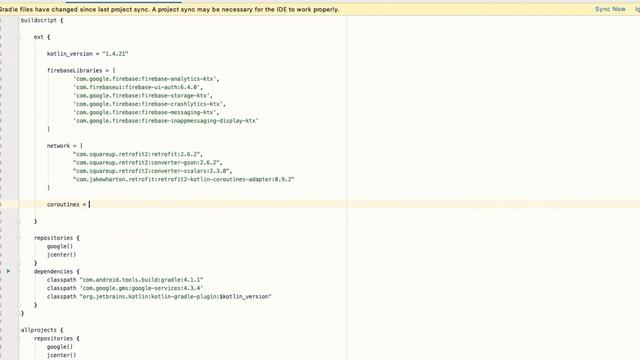Click the converter-scalars:2.3.0 dependency string
Image resolution: width=640 pixels, height=360 pixels.
click(153, 171)
